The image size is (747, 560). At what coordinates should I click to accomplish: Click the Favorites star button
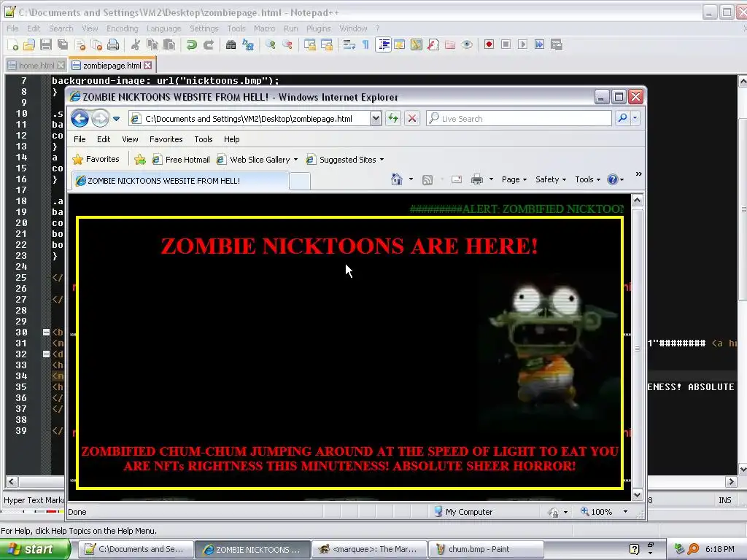point(96,160)
